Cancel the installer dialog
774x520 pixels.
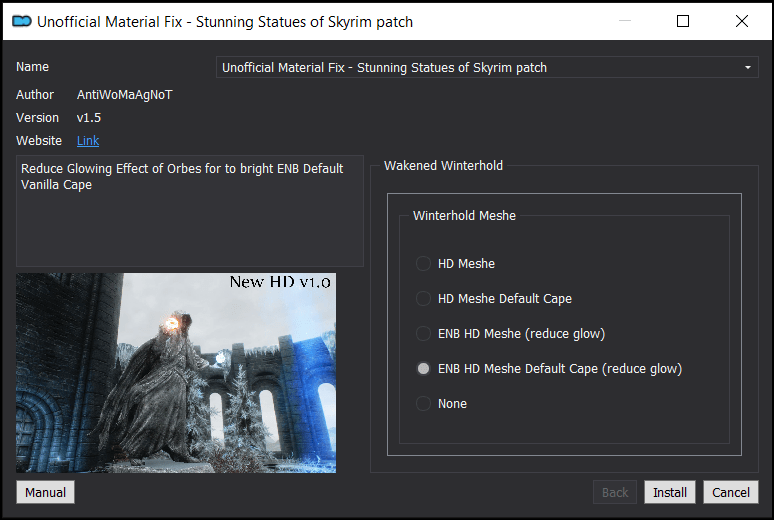pyautogui.click(x=731, y=492)
